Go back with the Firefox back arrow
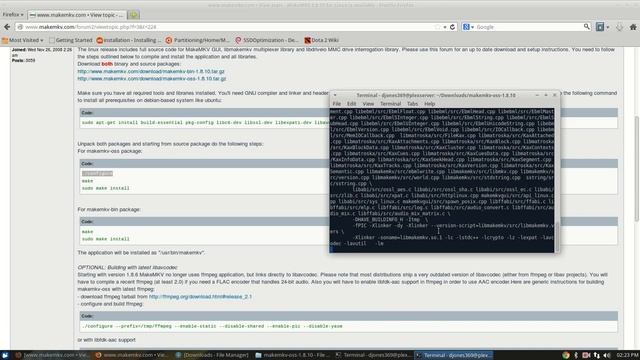This screenshot has width=640, height=360. coord(7,27)
